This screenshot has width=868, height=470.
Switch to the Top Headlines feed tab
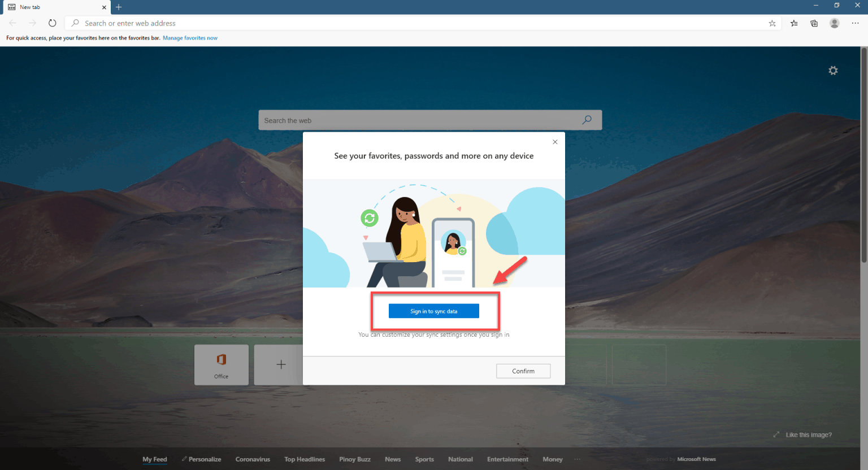(x=304, y=459)
